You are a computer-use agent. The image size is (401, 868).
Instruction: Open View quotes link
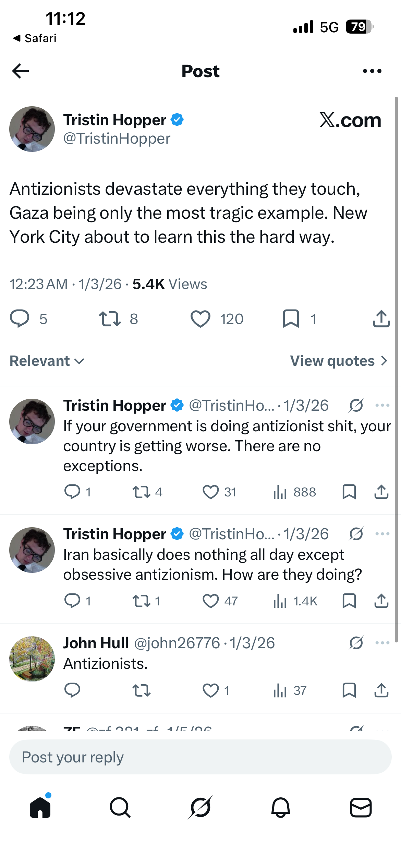339,361
